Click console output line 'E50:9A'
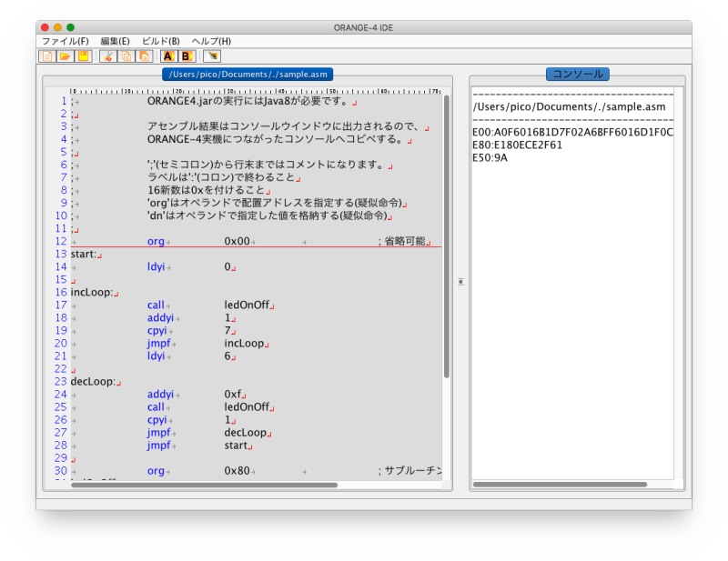The width and height of the screenshot is (728, 561). coord(490,158)
